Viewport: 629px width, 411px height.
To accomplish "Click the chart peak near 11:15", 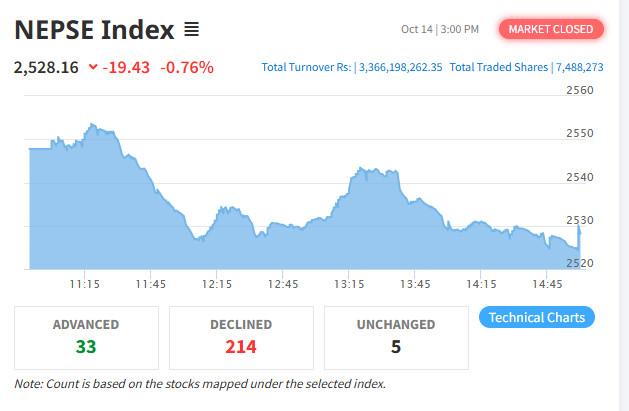I will [91, 125].
